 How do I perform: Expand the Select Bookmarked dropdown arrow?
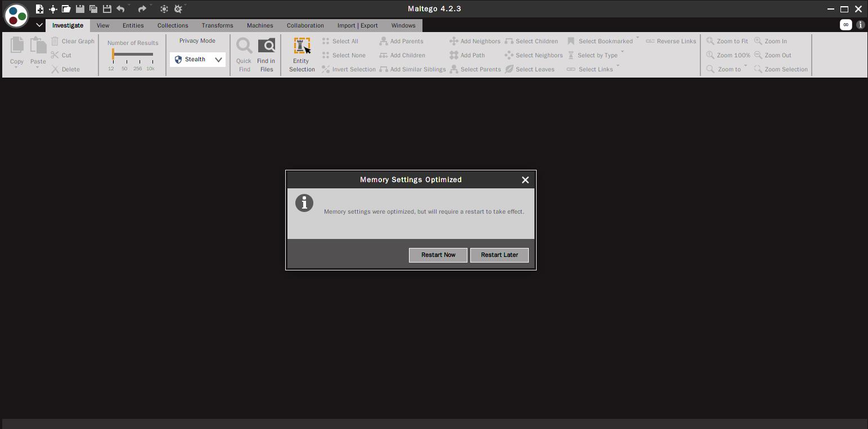[x=637, y=38]
